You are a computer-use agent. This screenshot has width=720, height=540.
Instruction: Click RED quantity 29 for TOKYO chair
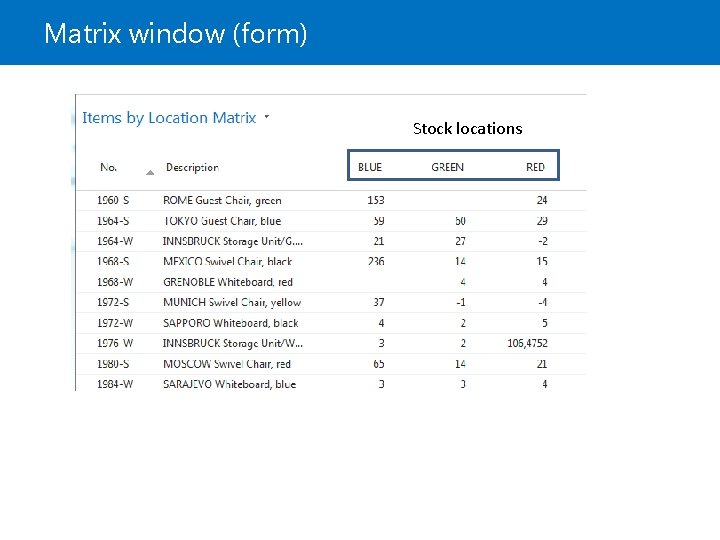(x=542, y=221)
